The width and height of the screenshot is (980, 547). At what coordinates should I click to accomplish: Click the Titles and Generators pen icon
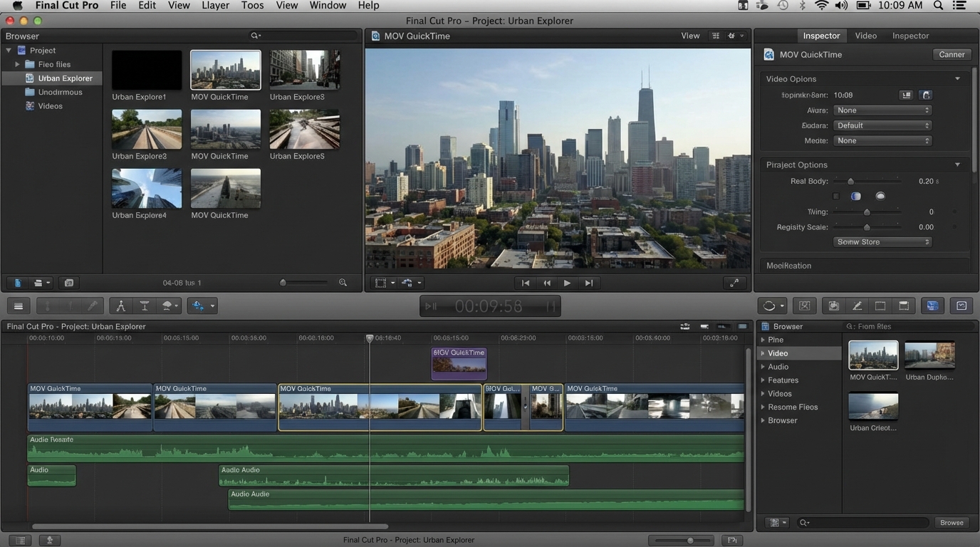[857, 306]
